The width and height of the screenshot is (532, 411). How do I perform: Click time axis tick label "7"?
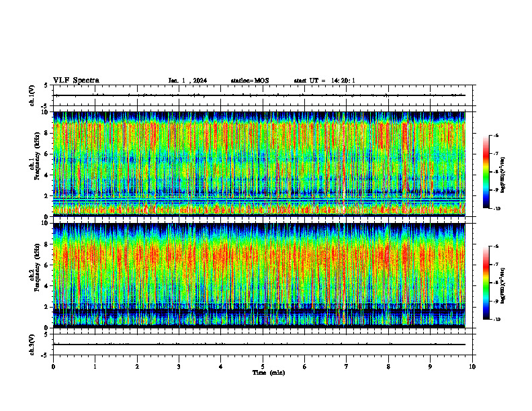[346, 367]
